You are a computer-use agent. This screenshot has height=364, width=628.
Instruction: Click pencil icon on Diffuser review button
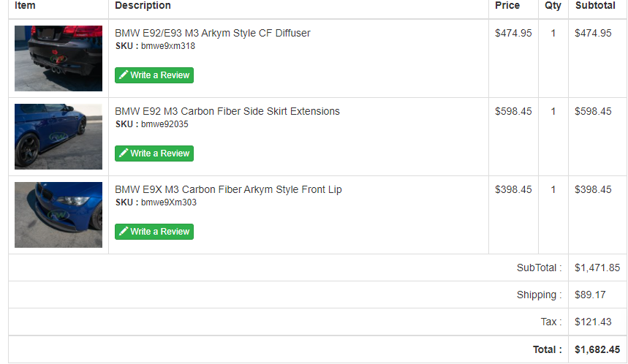124,75
